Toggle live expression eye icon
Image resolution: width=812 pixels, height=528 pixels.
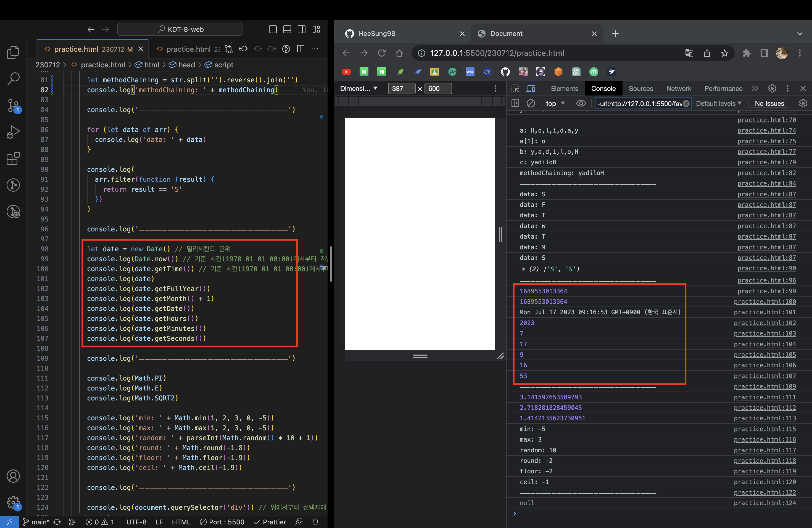[x=581, y=103]
